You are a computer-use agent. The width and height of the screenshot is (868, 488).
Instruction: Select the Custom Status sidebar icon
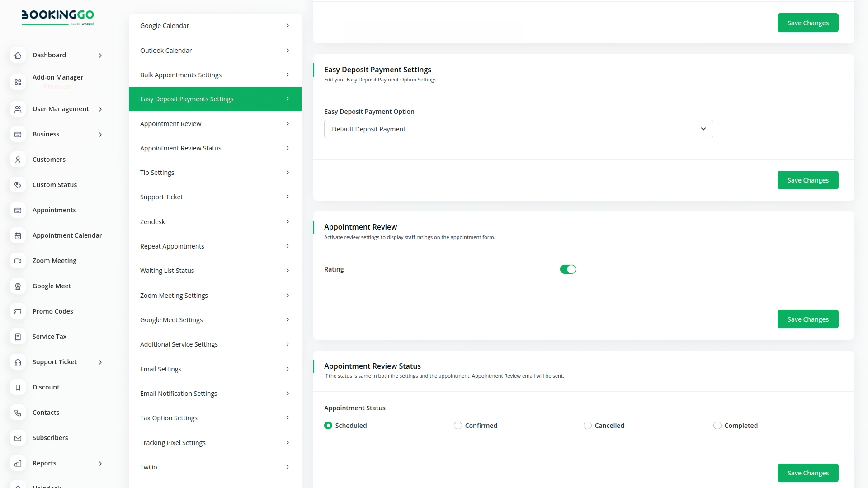coord(18,185)
